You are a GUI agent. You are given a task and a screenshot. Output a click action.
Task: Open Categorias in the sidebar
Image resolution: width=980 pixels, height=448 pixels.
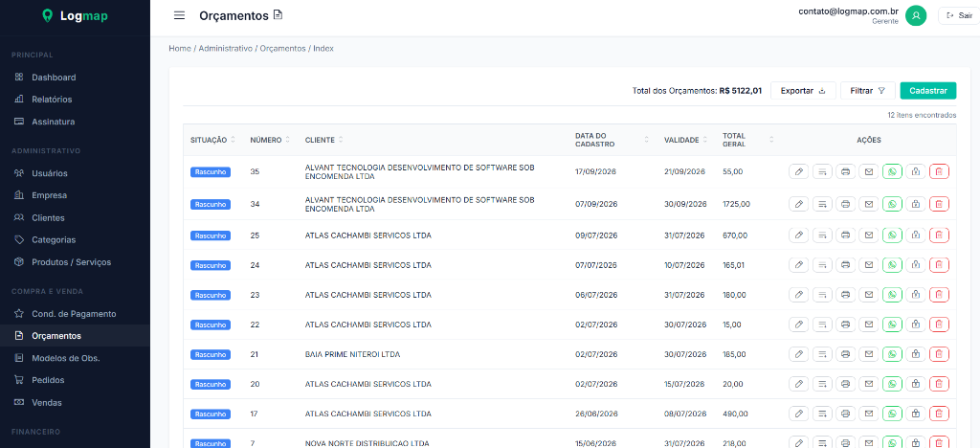75,240
